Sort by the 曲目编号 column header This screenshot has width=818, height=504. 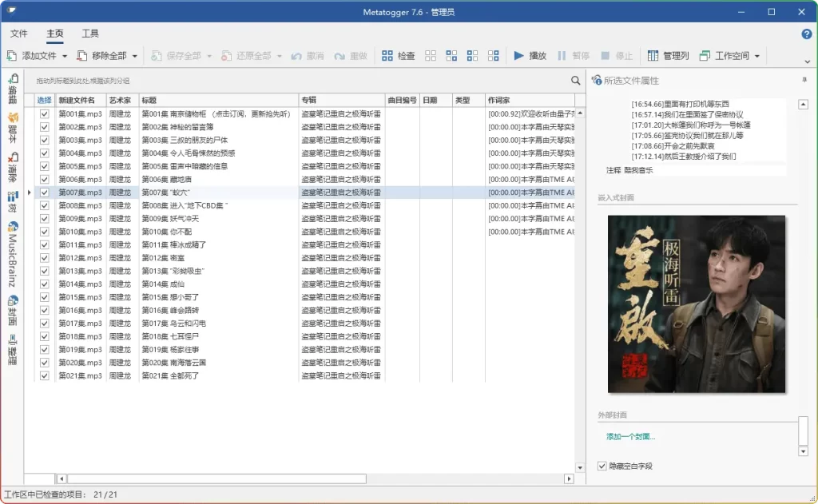[403, 100]
